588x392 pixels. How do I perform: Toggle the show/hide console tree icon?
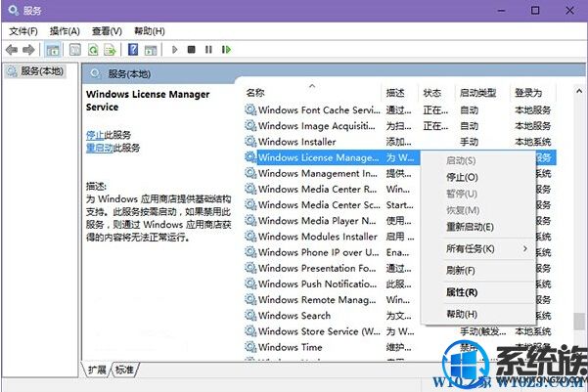coord(53,50)
